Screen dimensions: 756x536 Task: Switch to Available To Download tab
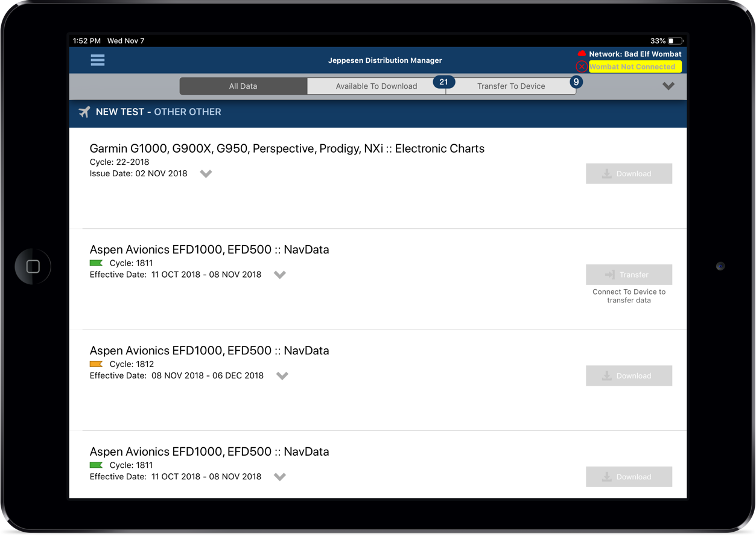click(x=376, y=86)
